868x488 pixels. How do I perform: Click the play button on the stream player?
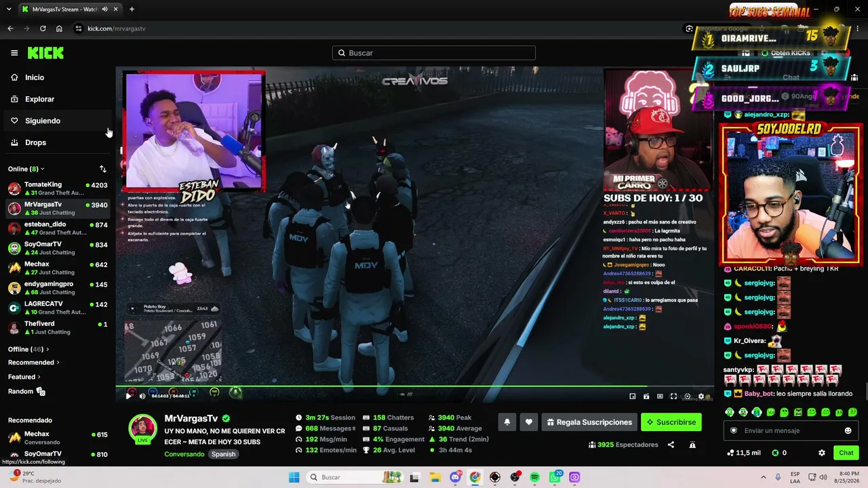pos(128,396)
